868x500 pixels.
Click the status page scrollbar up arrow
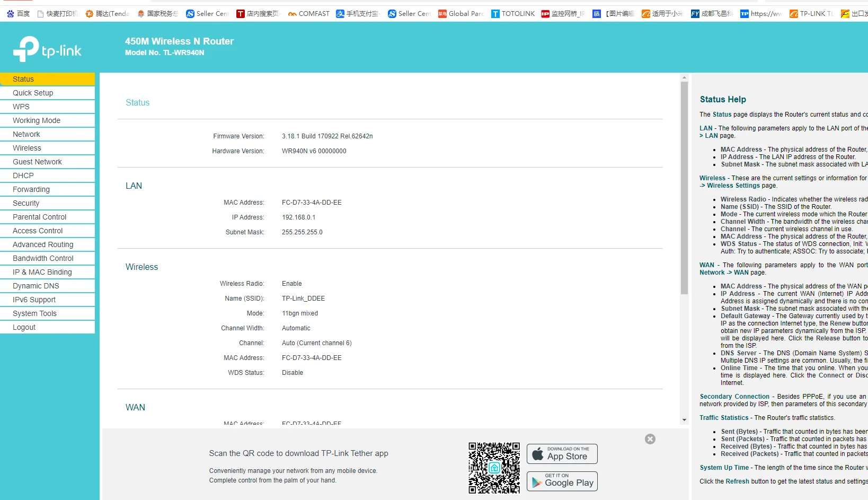684,78
